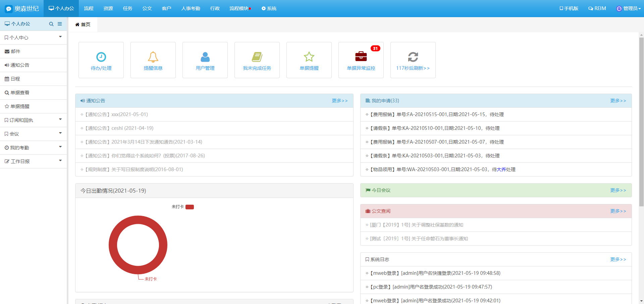The image size is (644, 304).
Task: Select 日程 in the left sidebar
Action: click(16, 79)
